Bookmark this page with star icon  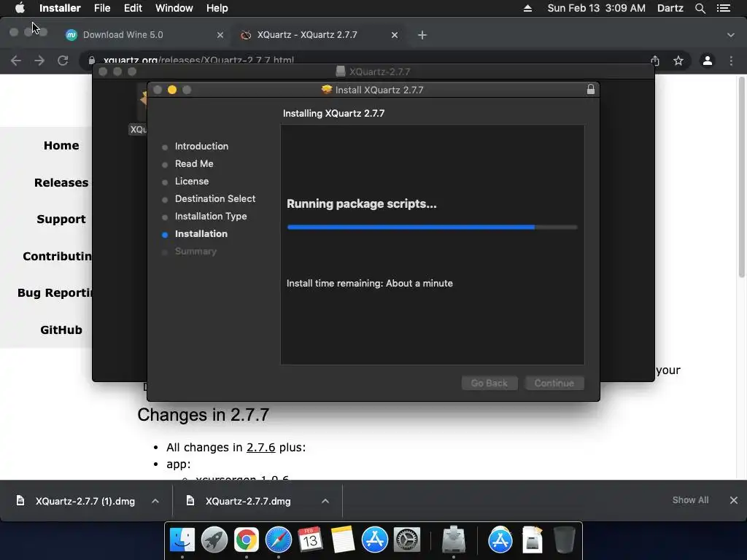pos(678,61)
